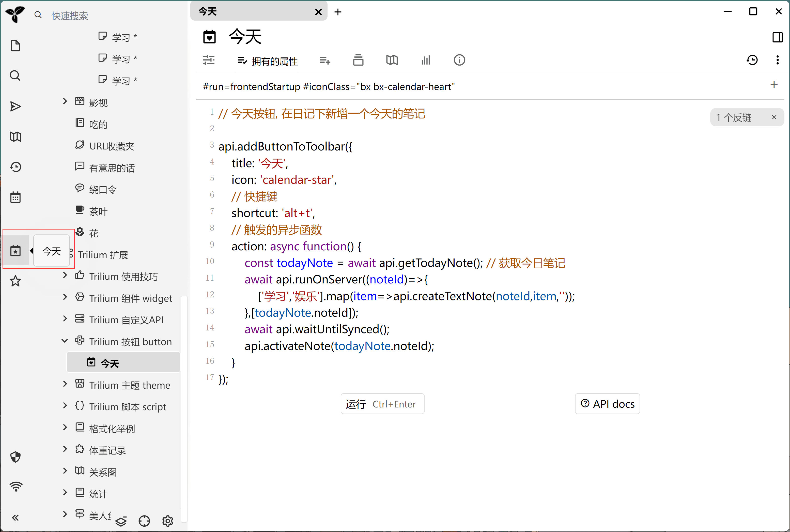Screen dimensions: 790x532
Task: Click the sync status wifi icon
Action: pos(16,487)
